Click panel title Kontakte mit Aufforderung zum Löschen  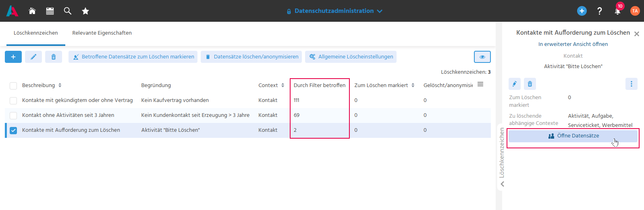pyautogui.click(x=573, y=33)
